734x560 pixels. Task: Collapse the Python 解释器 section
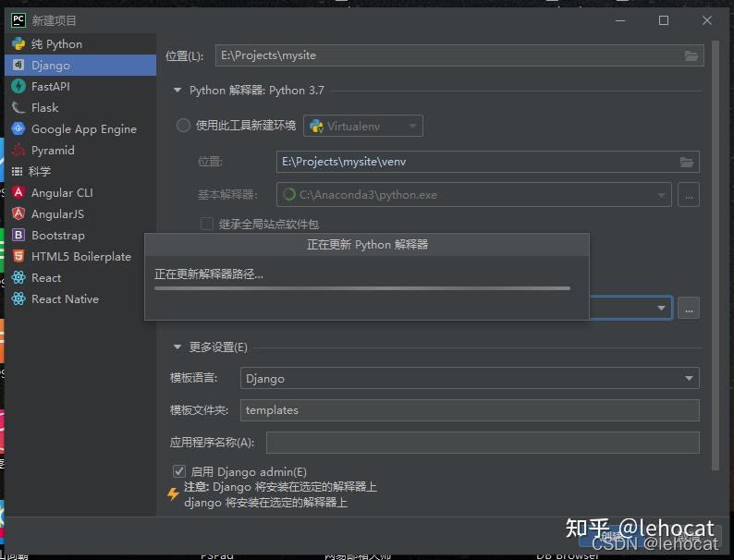(x=177, y=90)
